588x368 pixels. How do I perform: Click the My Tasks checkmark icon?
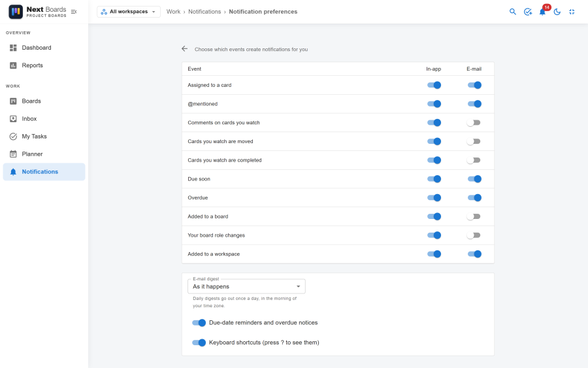[x=13, y=136]
